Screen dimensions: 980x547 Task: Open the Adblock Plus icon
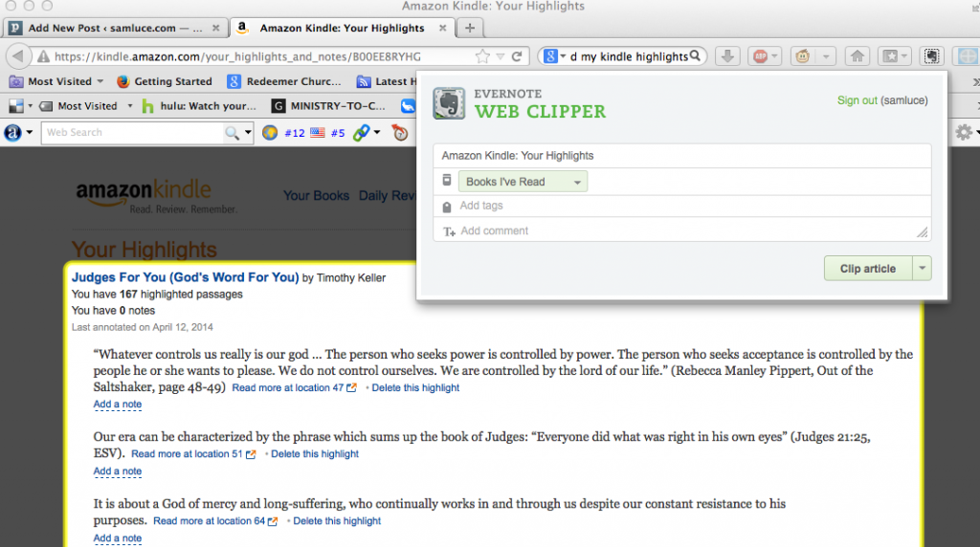(x=760, y=56)
